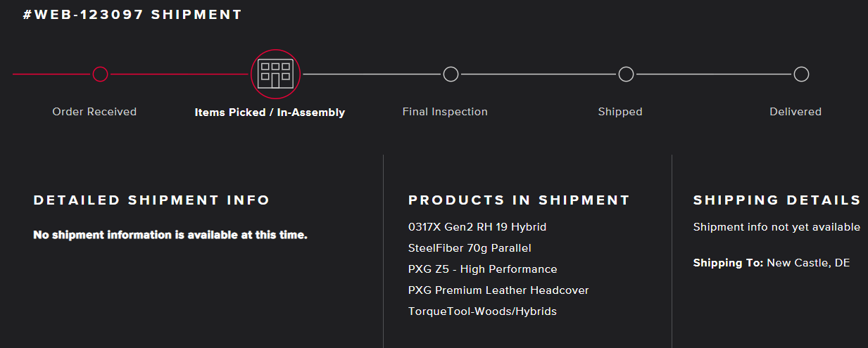The width and height of the screenshot is (868, 348).
Task: Click the 0317X Gen2 RH 19 Hybrid product
Action: pos(477,227)
